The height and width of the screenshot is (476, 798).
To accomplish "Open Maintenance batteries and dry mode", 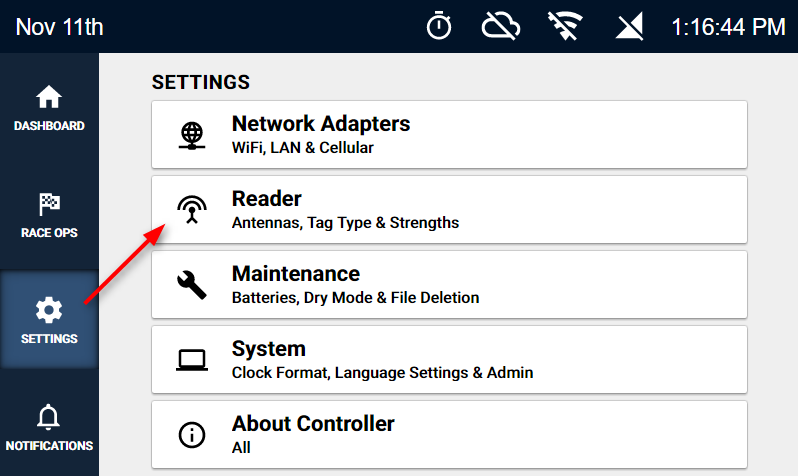I will [449, 285].
